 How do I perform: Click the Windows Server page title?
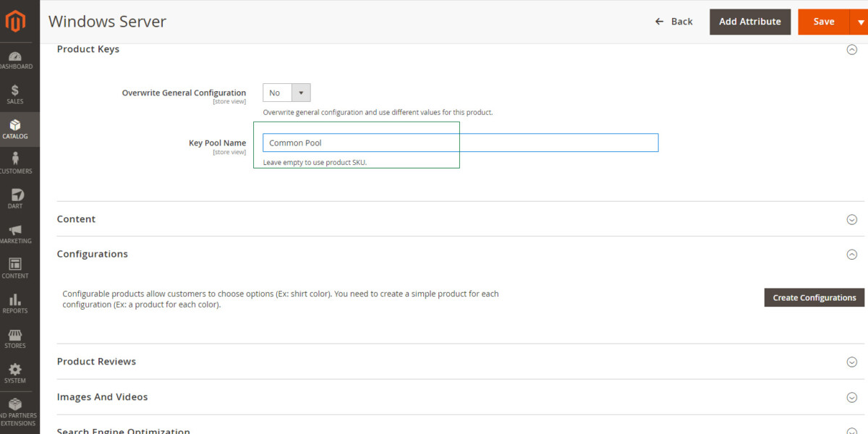[x=107, y=22]
